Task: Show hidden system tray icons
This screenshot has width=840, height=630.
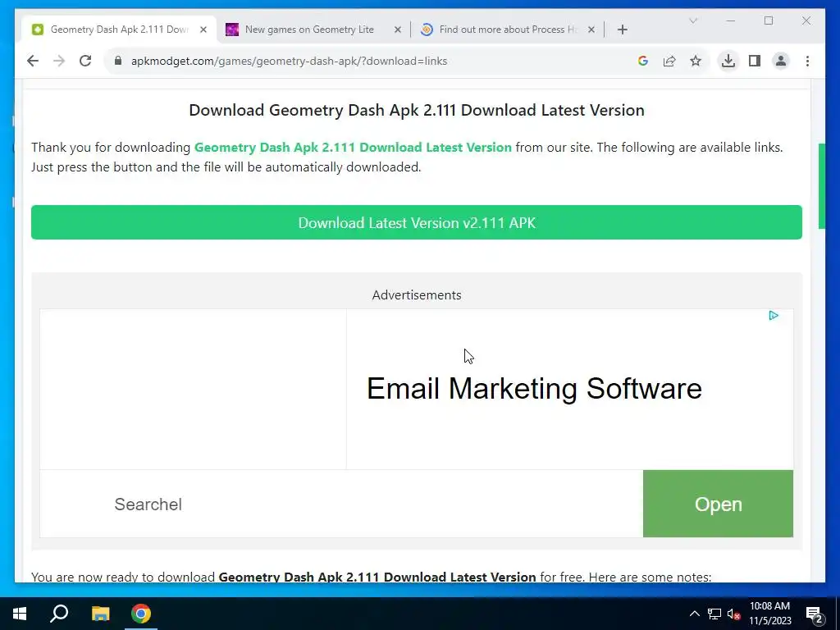Action: 694,614
